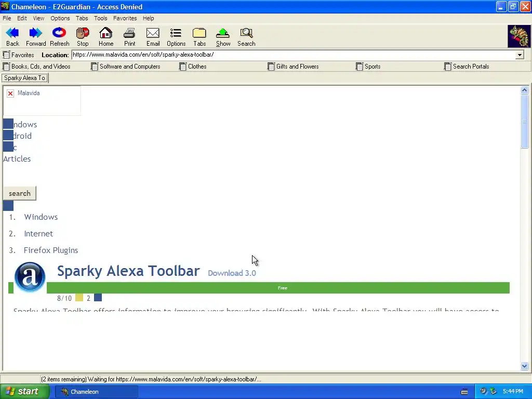Screen dimensions: 532x399
Task: Open Email from the toolbar
Action: pyautogui.click(x=153, y=37)
